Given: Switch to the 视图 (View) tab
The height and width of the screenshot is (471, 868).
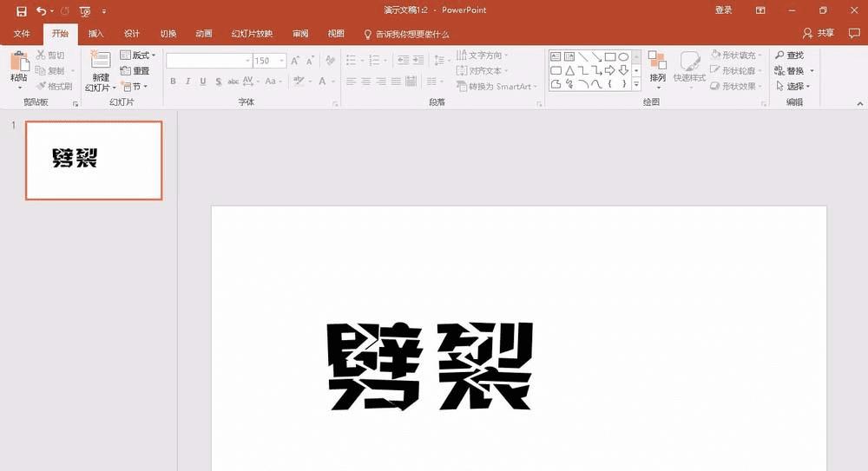Looking at the screenshot, I should click(336, 34).
